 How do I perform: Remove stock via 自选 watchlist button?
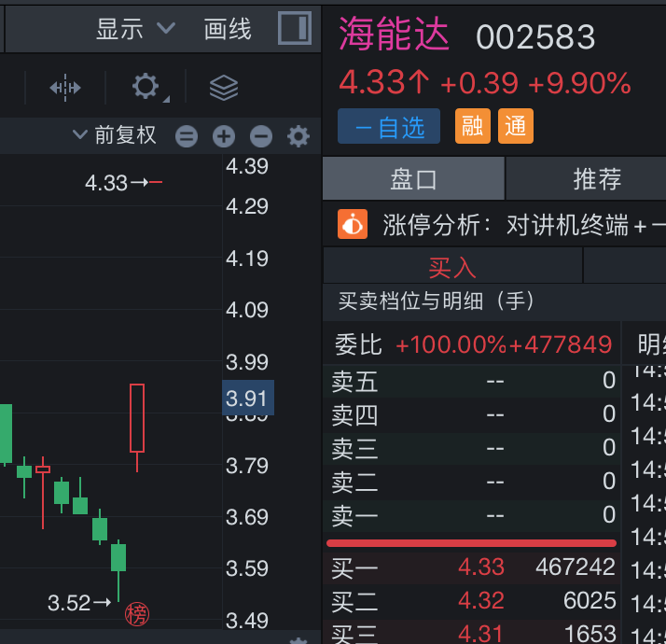pos(389,127)
